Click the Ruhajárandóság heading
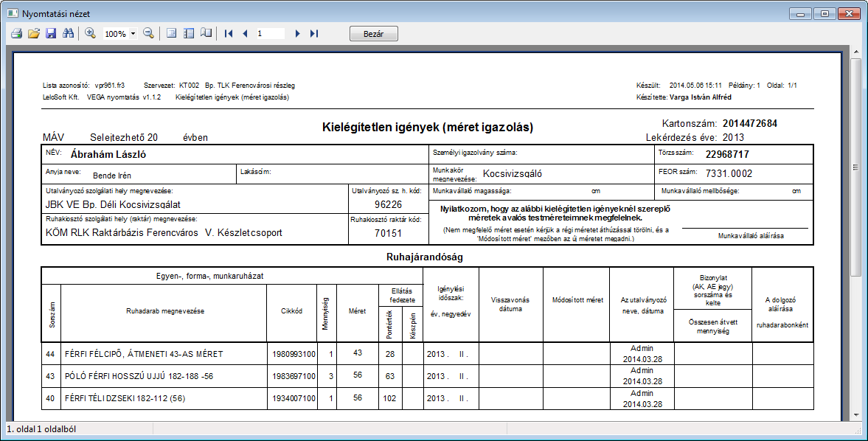Image resolution: width=868 pixels, height=441 pixels. pos(424,257)
